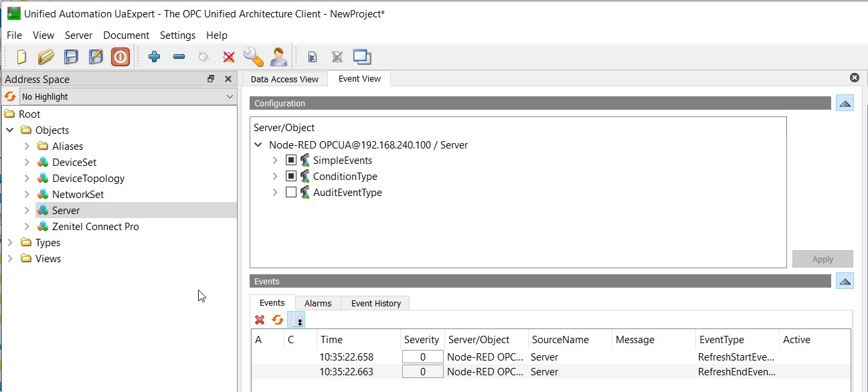This screenshot has height=392, width=868.
Task: Click the blue plus add server icon
Action: [x=154, y=57]
